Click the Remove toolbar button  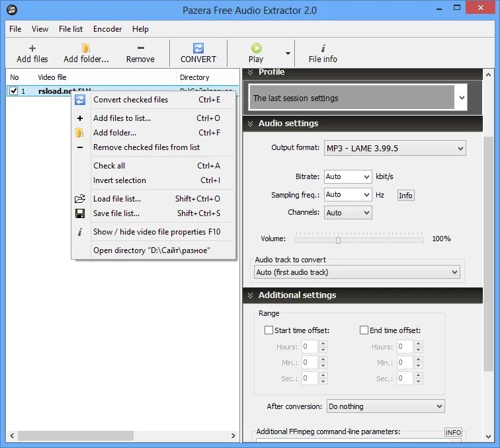[x=140, y=54]
